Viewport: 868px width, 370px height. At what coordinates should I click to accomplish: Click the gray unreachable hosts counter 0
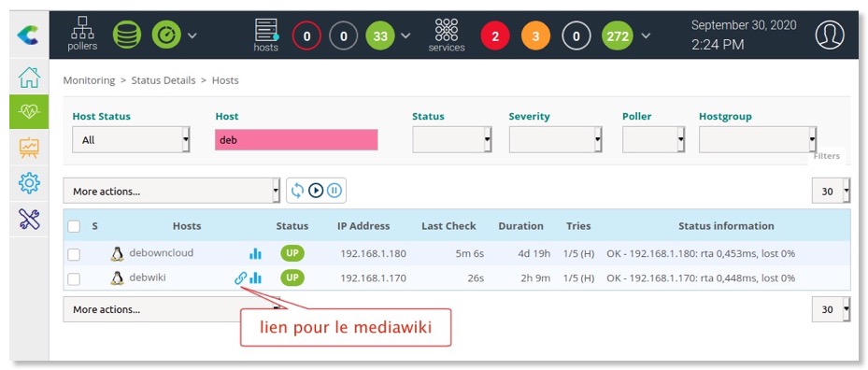[x=343, y=36]
